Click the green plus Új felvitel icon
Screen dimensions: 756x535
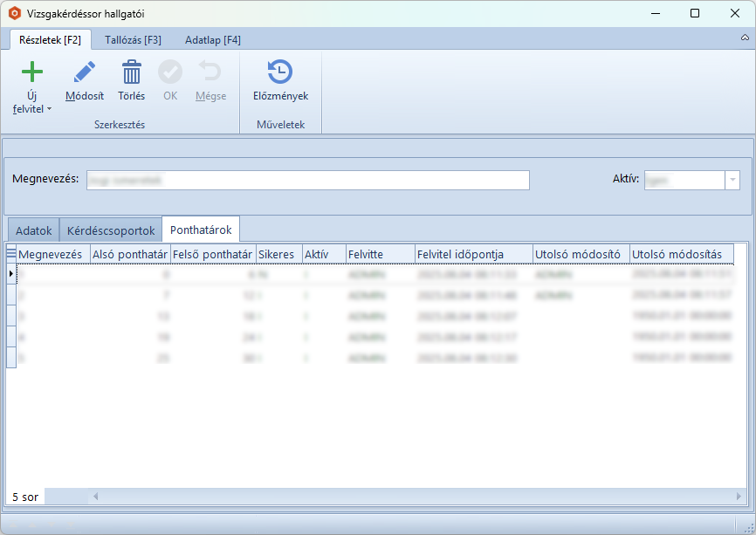tap(31, 72)
